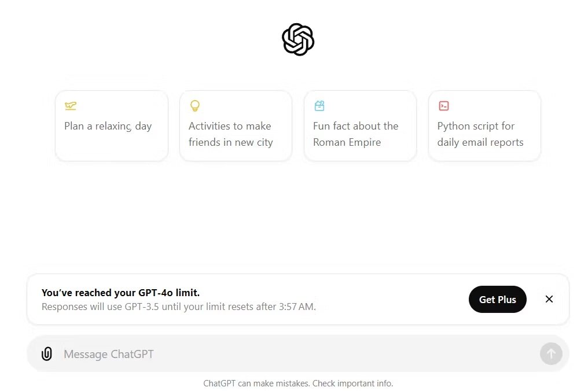588x391 pixels.
Task: Click the Get Plus button
Action: pyautogui.click(x=497, y=299)
